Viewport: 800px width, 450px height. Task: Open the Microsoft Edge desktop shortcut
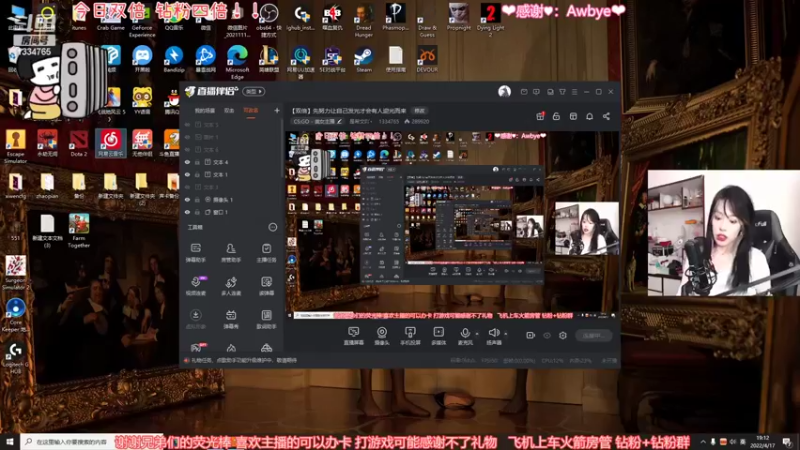click(237, 62)
